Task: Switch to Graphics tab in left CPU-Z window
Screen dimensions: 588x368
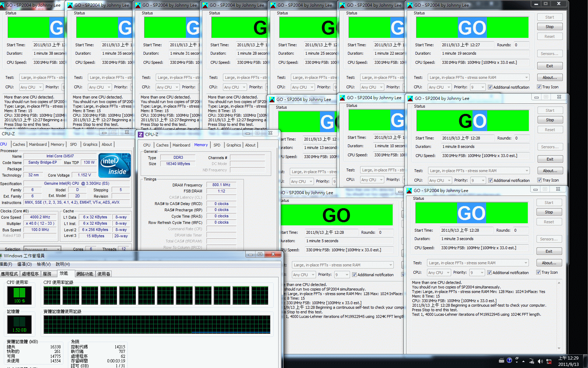Action: (x=90, y=144)
